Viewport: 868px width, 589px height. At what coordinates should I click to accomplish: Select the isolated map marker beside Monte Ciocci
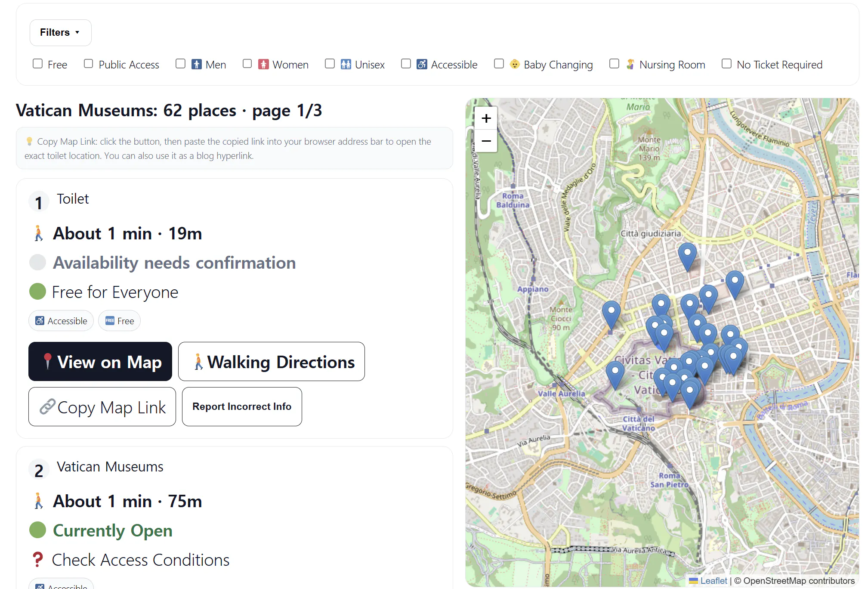click(x=611, y=315)
